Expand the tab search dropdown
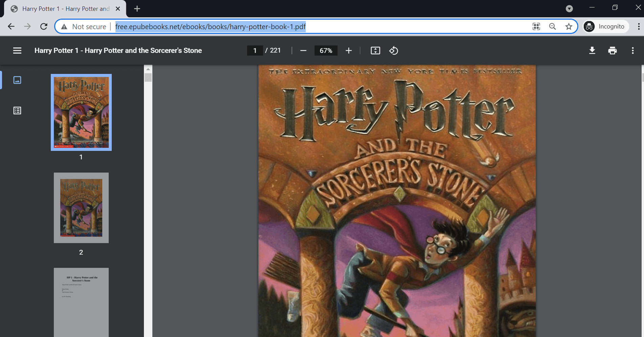This screenshot has height=337, width=644. [569, 8]
